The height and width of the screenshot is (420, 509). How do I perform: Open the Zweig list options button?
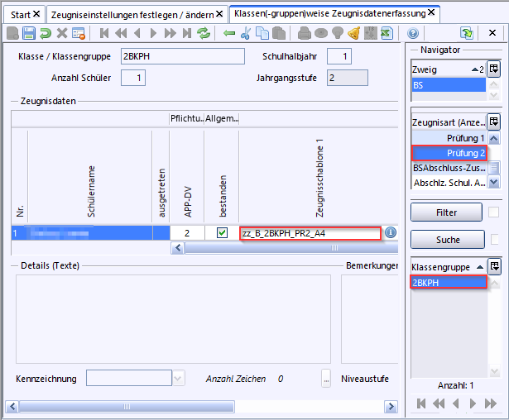494,69
